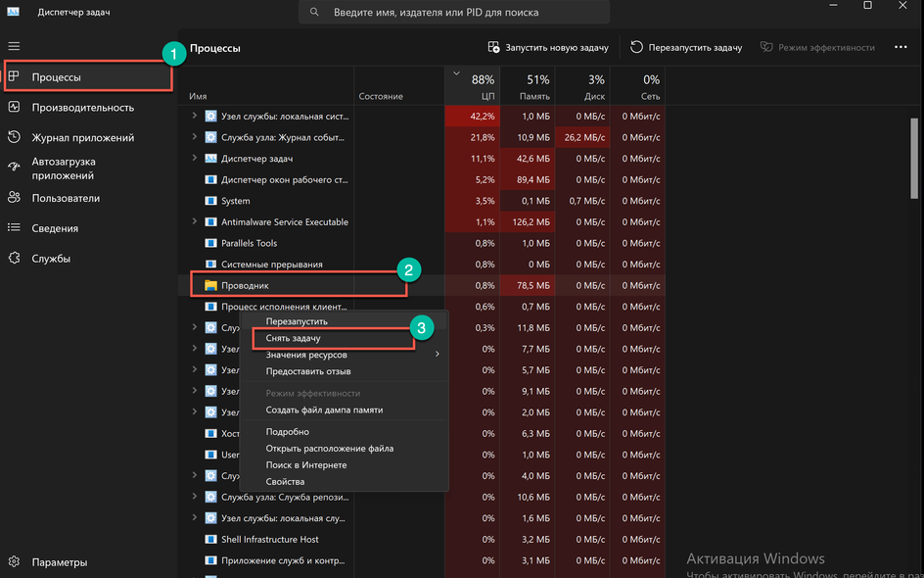Focus the search box for name, publisher, PID
Viewport: 924px width, 578px height.
(454, 12)
